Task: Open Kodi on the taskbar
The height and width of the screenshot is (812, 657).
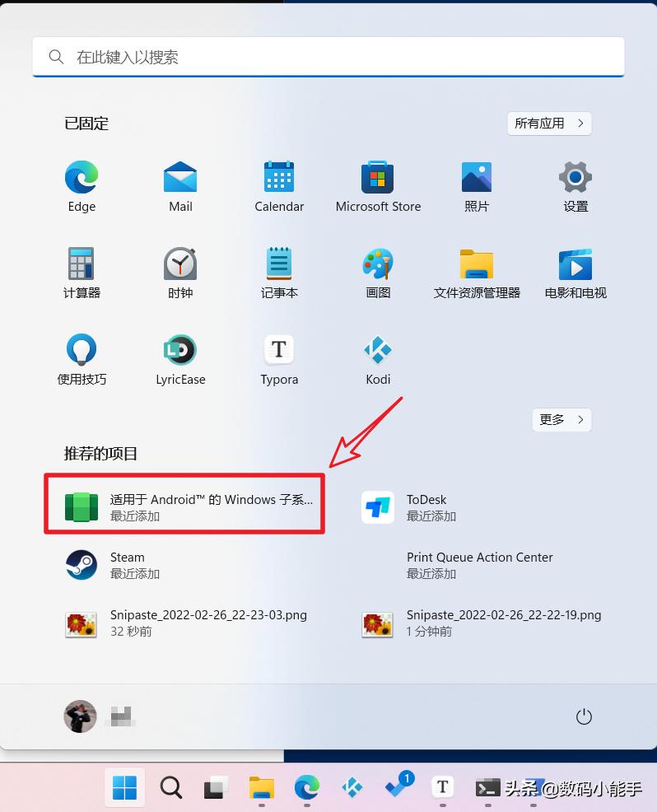Action: click(352, 787)
